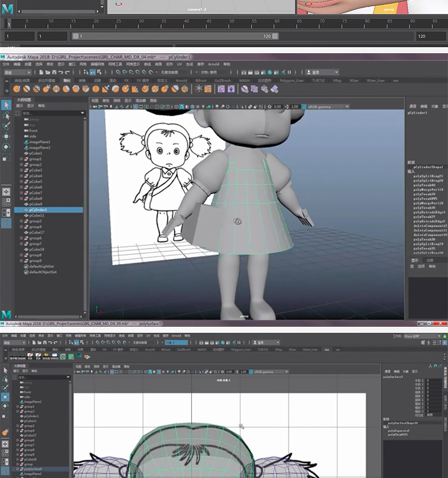The image size is (448, 478).
Task: Pick the Lasso select tool in DX_04 window
Action: click(6, 116)
